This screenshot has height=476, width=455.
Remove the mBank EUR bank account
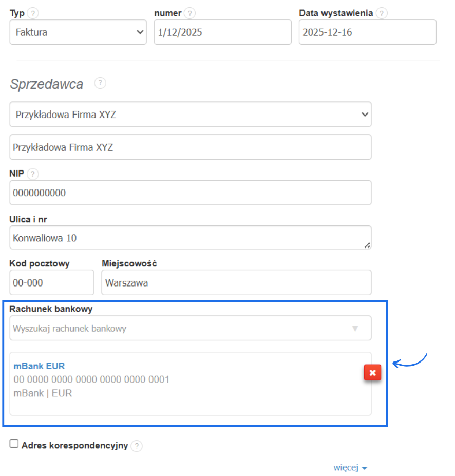(372, 373)
